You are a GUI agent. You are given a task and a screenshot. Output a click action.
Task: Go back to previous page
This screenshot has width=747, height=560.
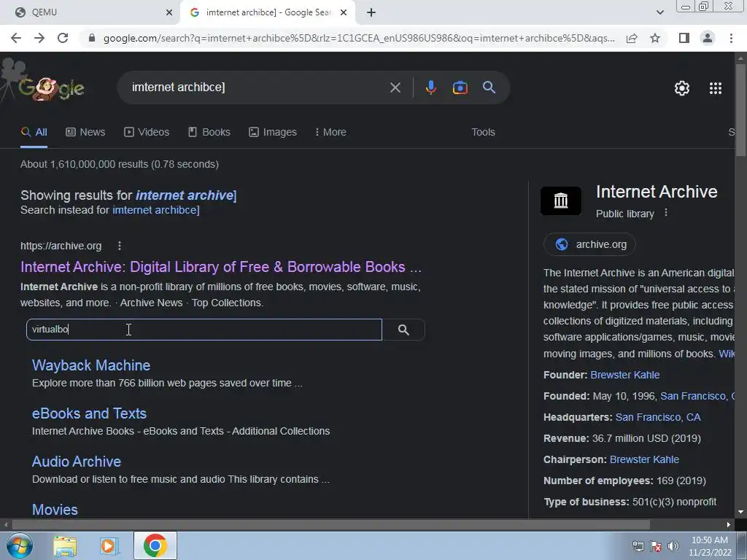[x=16, y=38]
